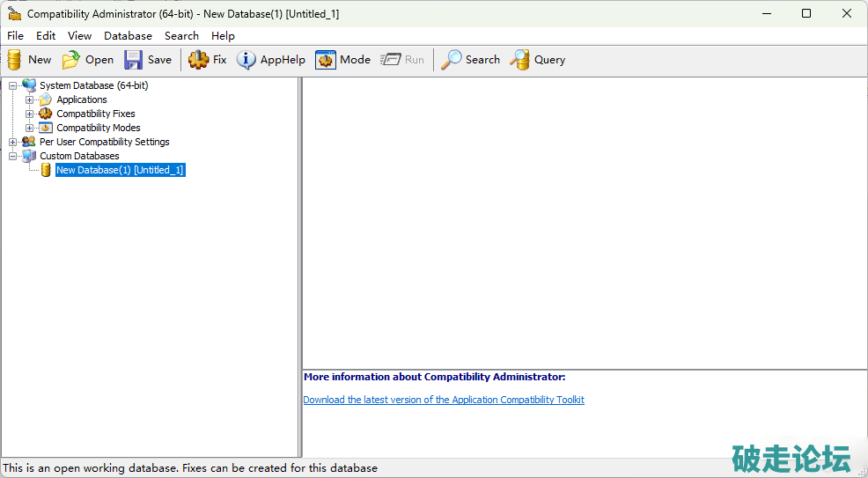Screen dimensions: 868x478
Task: Click the New database toolbar icon
Action: point(14,60)
